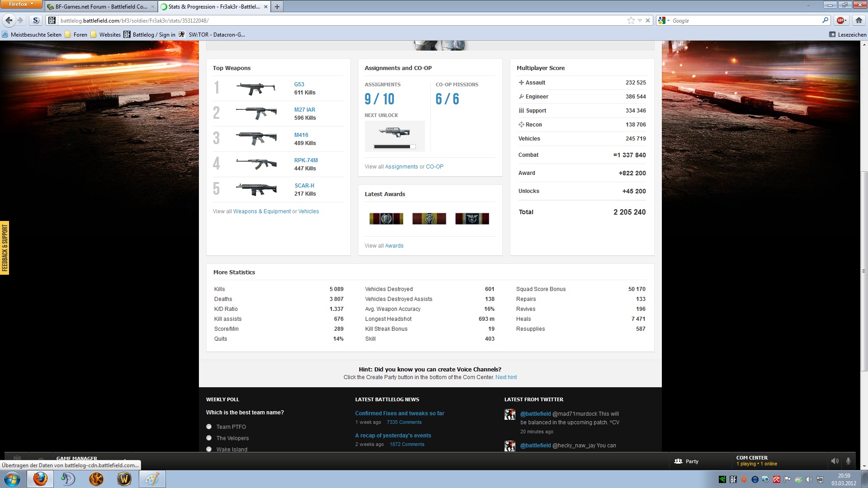Toggle the Com Center microphone icon
Screen dimensions: 868x488
click(x=848, y=461)
